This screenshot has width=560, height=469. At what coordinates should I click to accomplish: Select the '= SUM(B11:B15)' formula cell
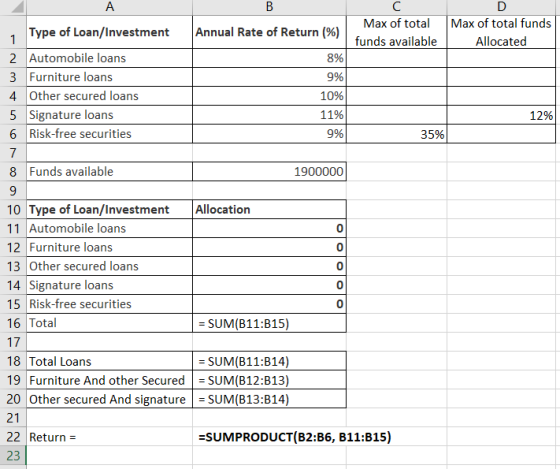[x=269, y=323]
